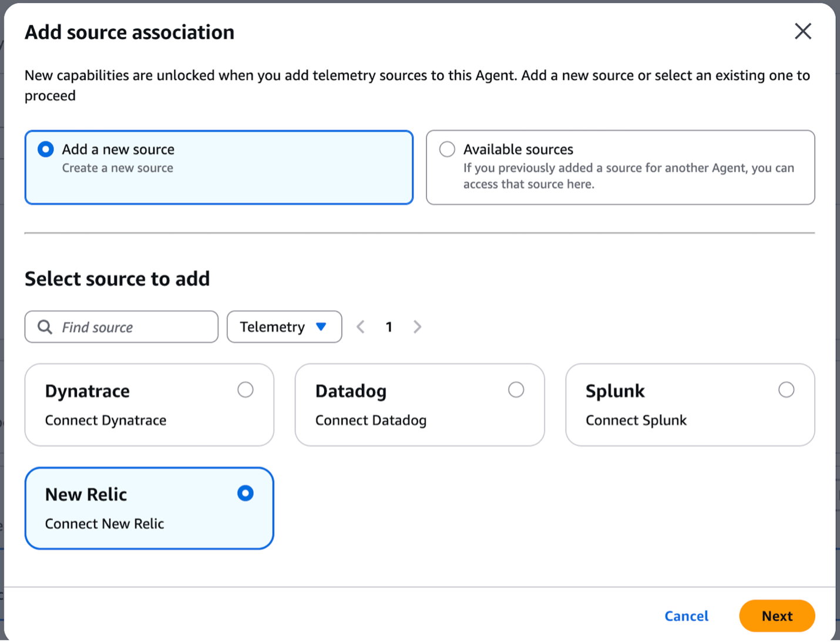
Task: Click the X to close Add source association dialog
Action: click(x=802, y=32)
